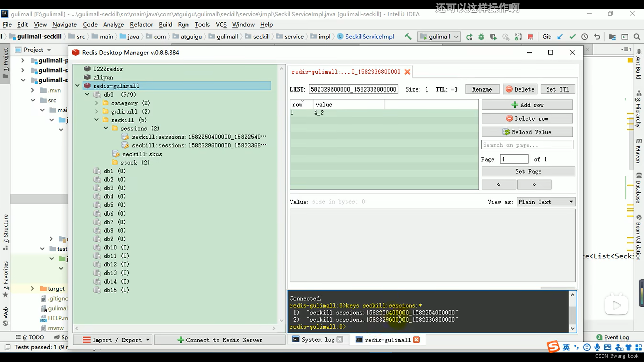Click the Page number field
Screen dimensions: 644x362
[514, 159]
